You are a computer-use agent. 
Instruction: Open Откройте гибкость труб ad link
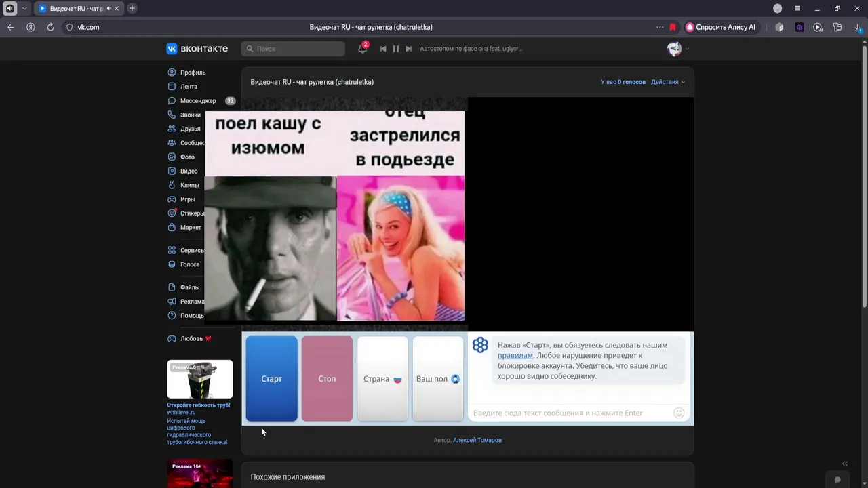[199, 405]
